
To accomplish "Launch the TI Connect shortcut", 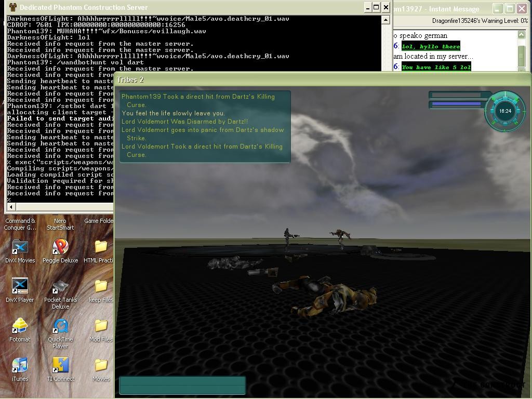I will click(60, 369).
